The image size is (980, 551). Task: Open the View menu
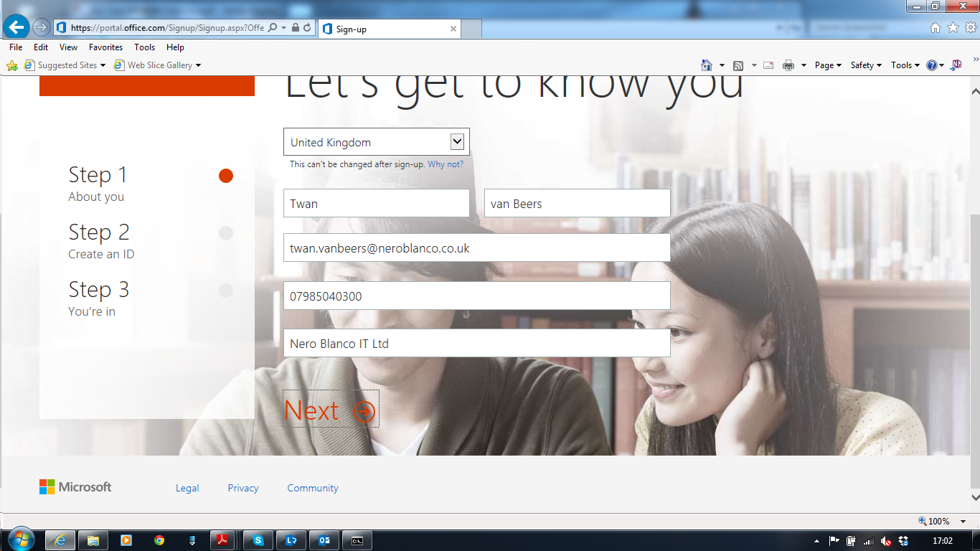click(68, 47)
